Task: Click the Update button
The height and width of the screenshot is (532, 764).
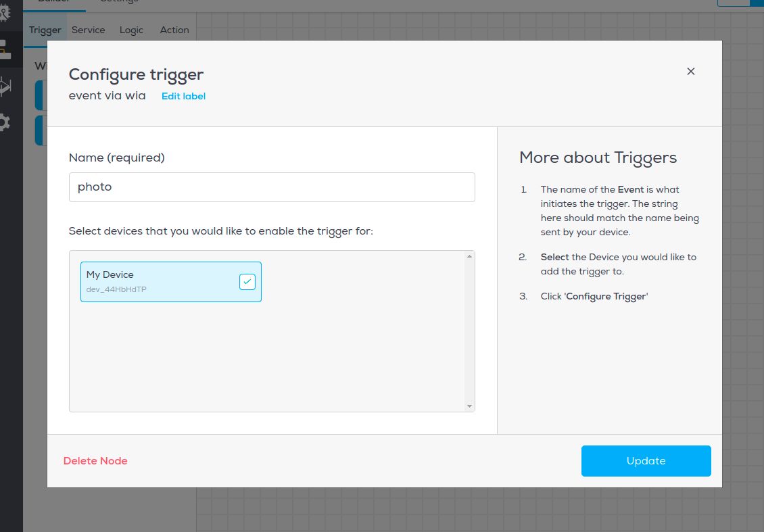Action: tap(646, 461)
